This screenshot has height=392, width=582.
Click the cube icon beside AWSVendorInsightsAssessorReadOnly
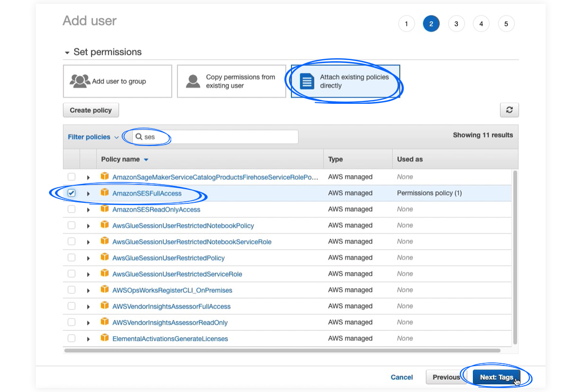click(x=104, y=322)
